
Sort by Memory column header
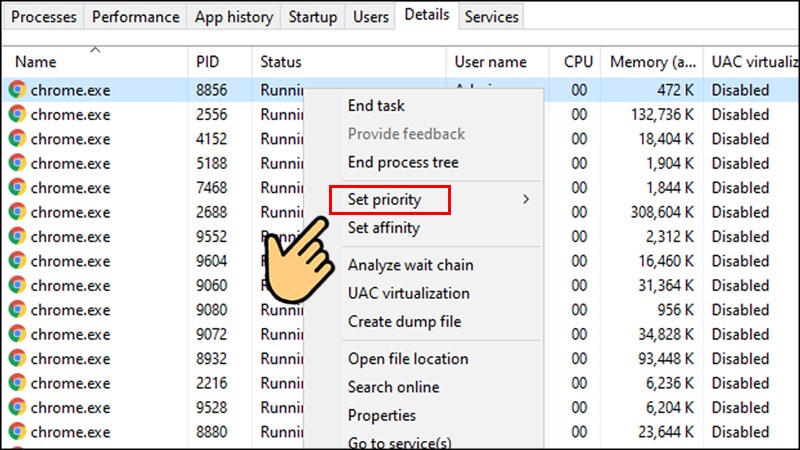(653, 62)
